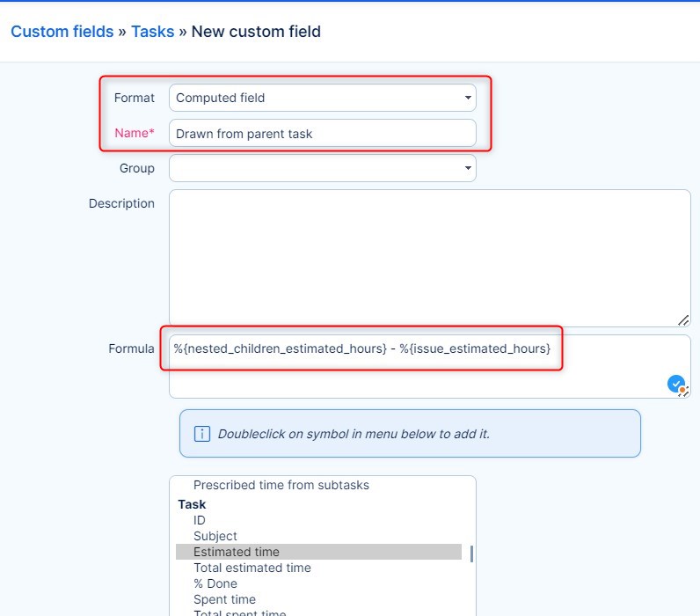Select the ID symbol in list
The height and width of the screenshot is (616, 700).
pyautogui.click(x=200, y=520)
